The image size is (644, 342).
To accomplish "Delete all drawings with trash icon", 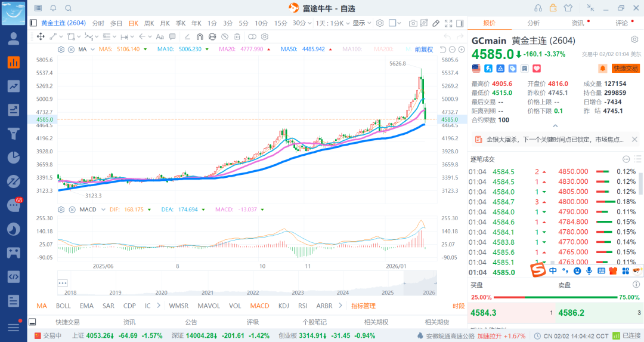I will click(x=237, y=36).
